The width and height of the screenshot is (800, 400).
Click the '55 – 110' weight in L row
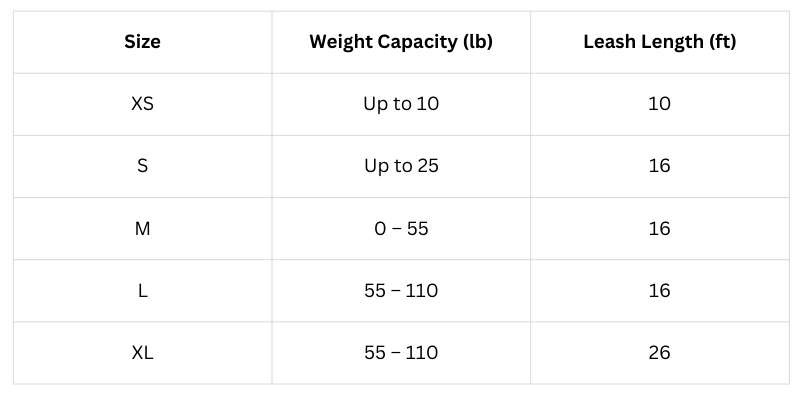tap(401, 291)
